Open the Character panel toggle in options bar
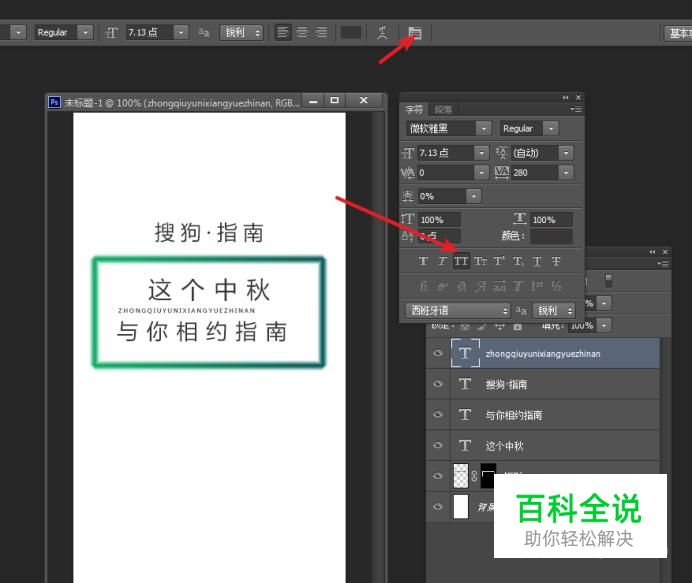 [x=414, y=32]
